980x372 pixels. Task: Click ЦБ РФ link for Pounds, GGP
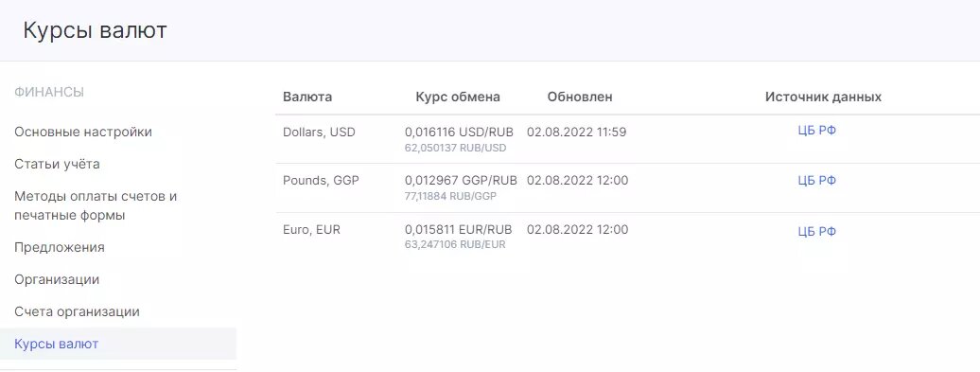[x=817, y=181]
